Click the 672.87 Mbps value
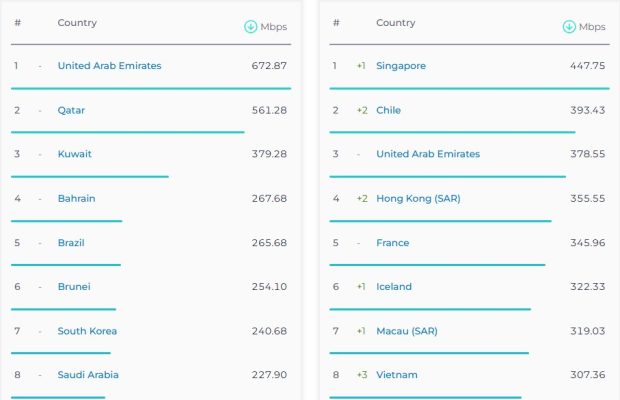 click(x=269, y=66)
